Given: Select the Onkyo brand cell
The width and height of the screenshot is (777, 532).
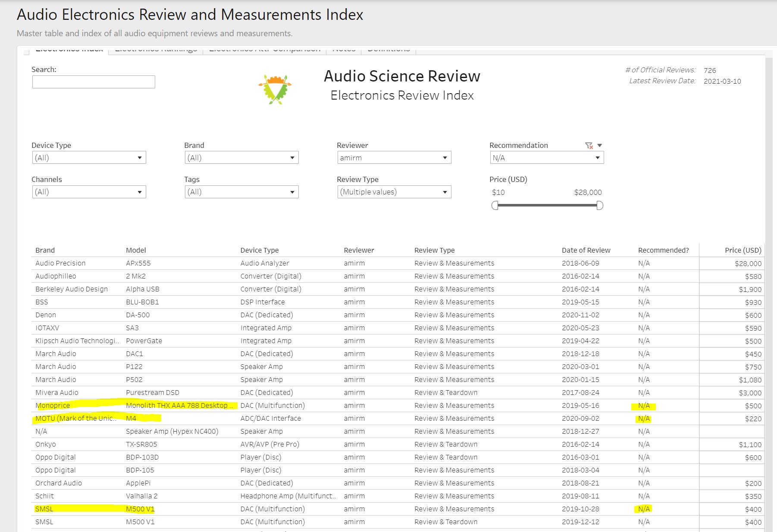Looking at the screenshot, I should [x=46, y=444].
